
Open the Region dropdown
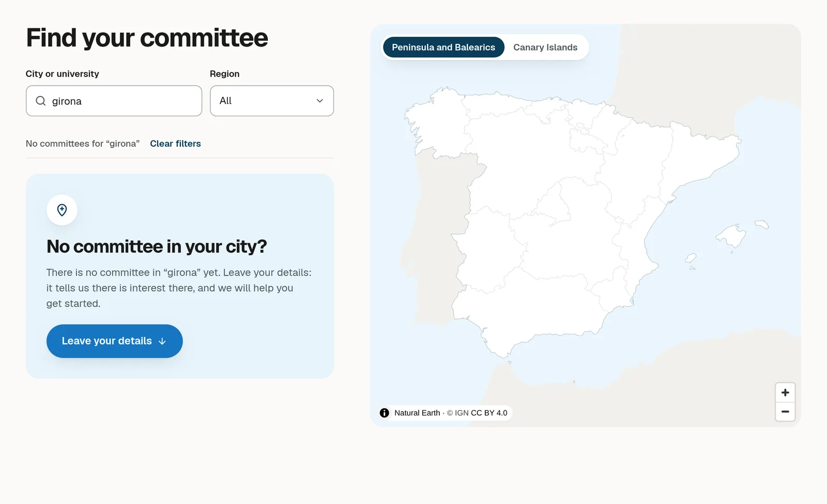(x=272, y=101)
